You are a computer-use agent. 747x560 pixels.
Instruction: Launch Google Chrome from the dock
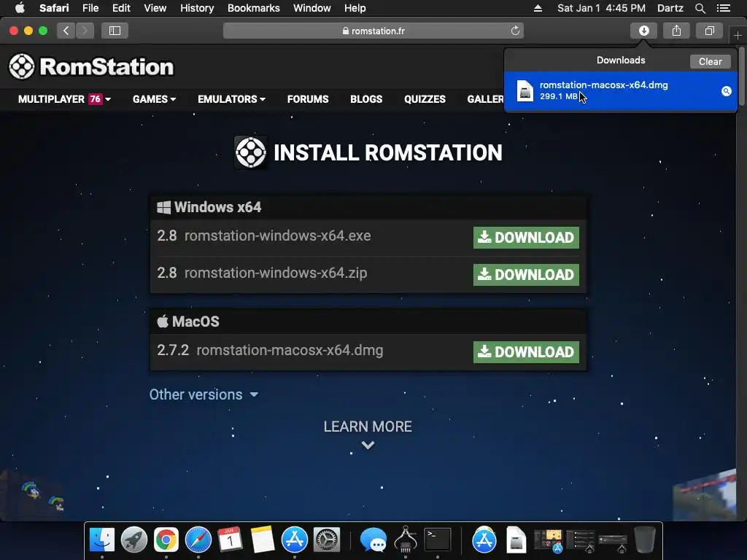pos(166,540)
